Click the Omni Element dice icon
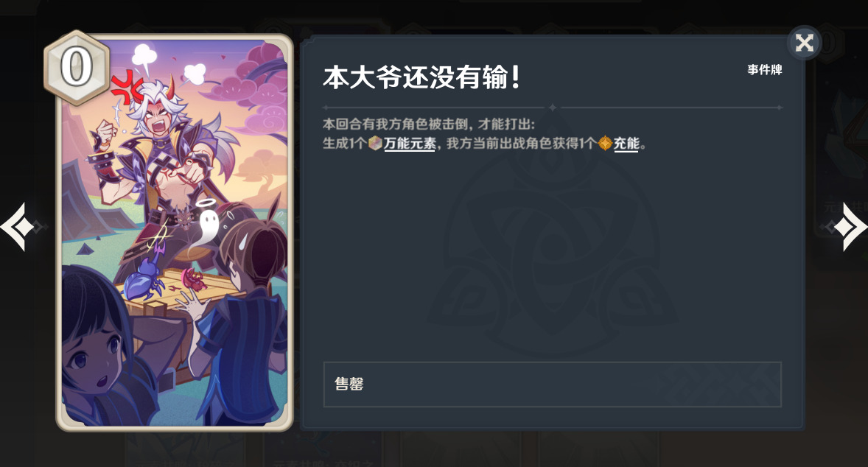The width and height of the screenshot is (868, 467). click(375, 144)
